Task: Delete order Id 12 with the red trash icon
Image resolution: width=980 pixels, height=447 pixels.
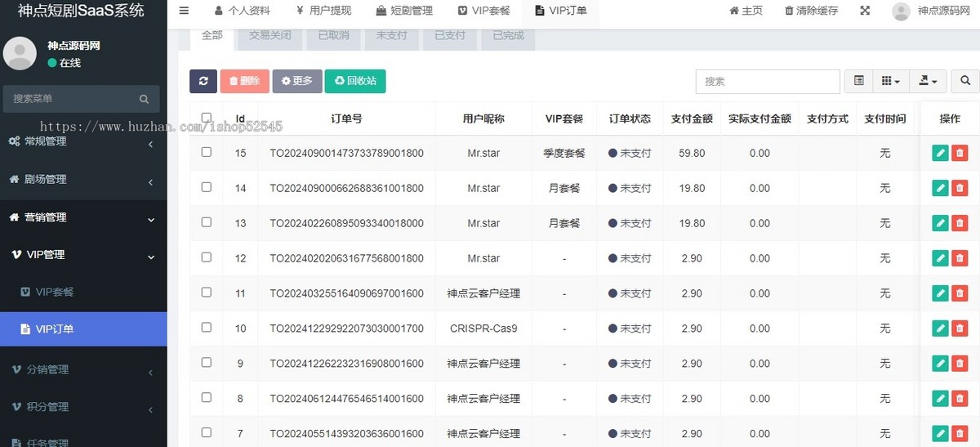Action: coord(960,258)
